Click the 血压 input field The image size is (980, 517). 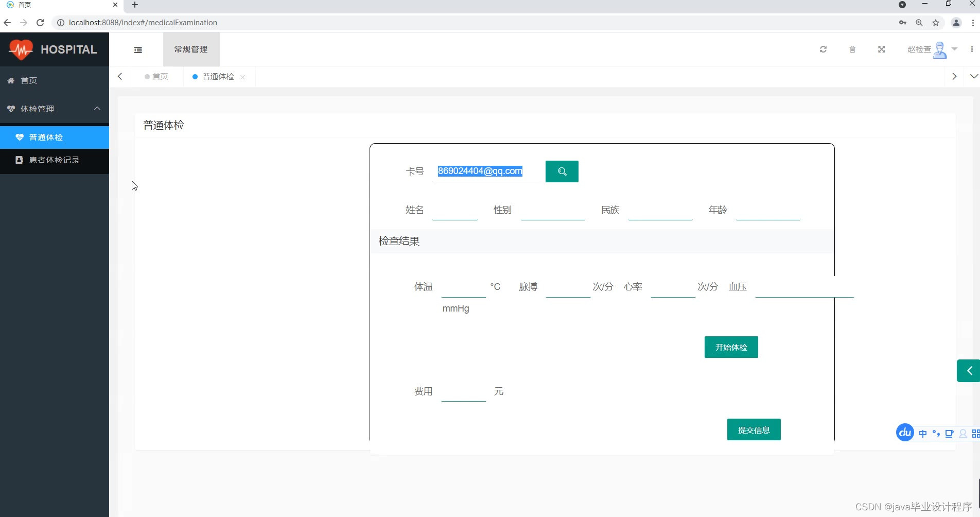click(804, 287)
